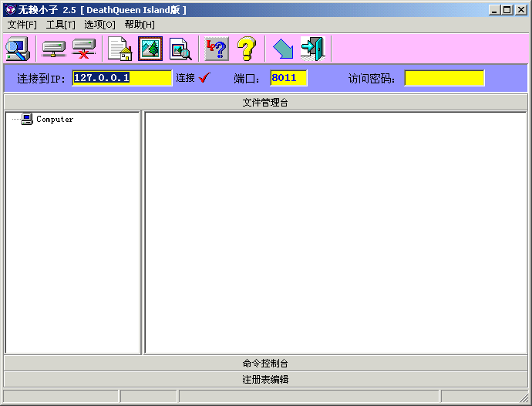Click the search computer toolbar icon
The width and height of the screenshot is (532, 406).
click(x=17, y=49)
